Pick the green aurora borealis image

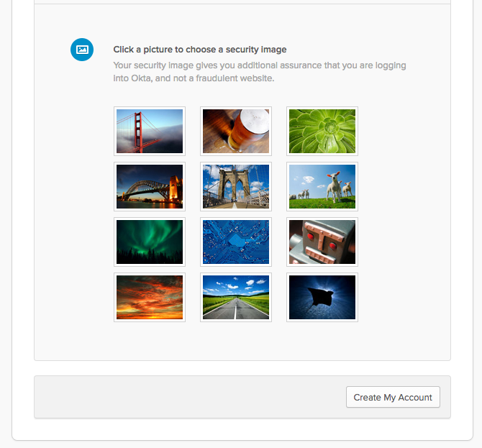tap(150, 242)
